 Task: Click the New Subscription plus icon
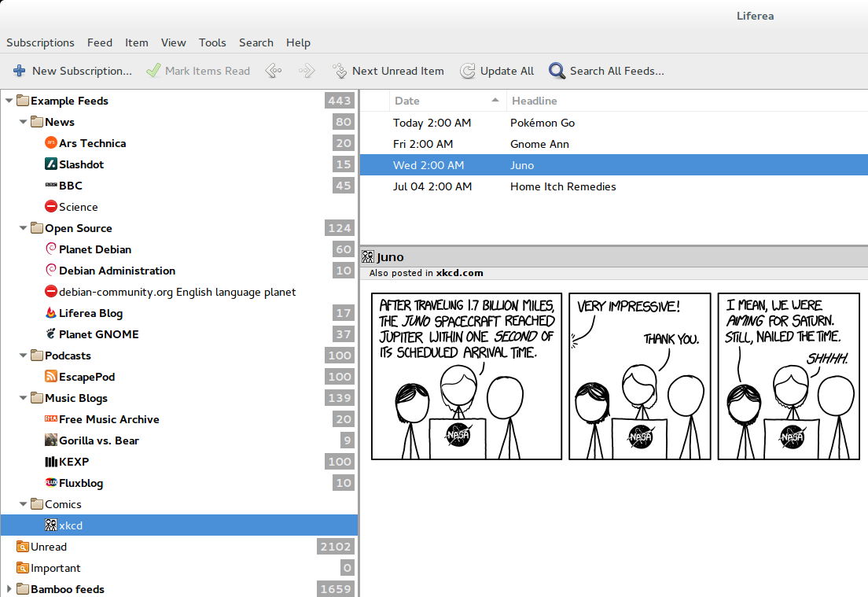coord(20,71)
